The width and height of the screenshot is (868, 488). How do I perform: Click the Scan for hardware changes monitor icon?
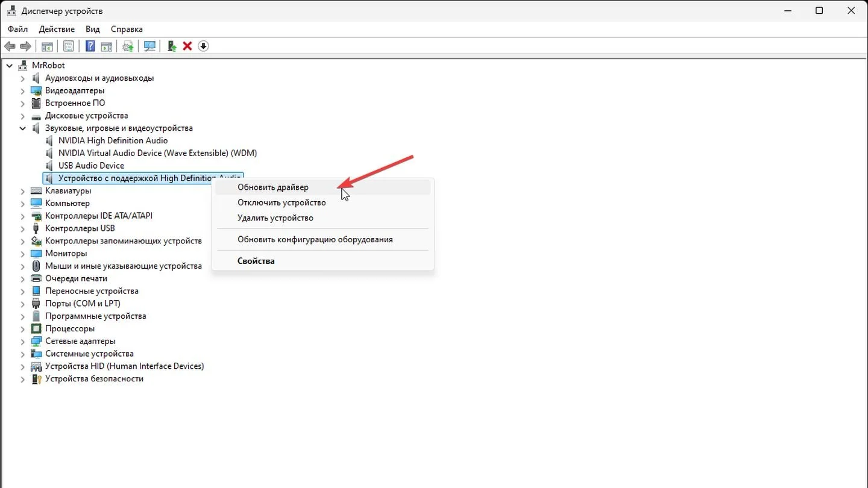tap(150, 46)
